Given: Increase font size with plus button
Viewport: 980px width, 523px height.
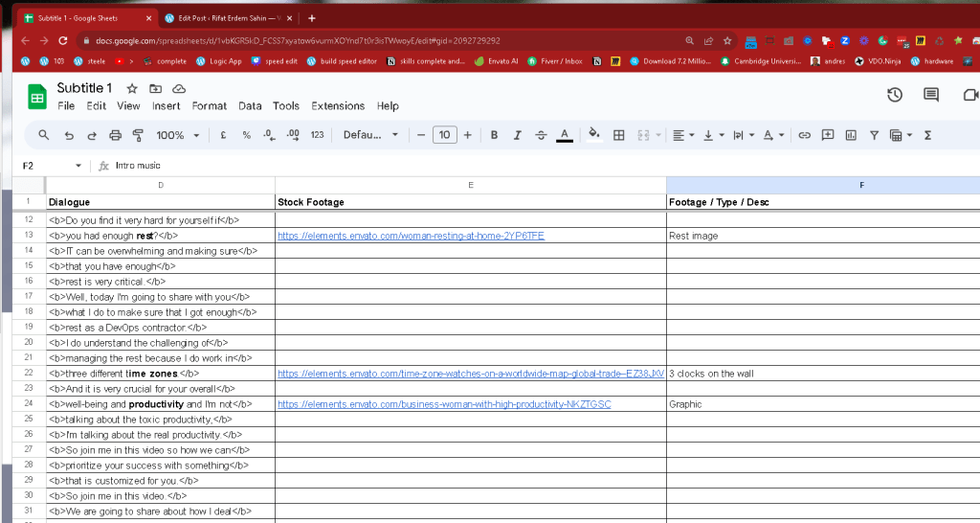Looking at the screenshot, I should point(467,135).
